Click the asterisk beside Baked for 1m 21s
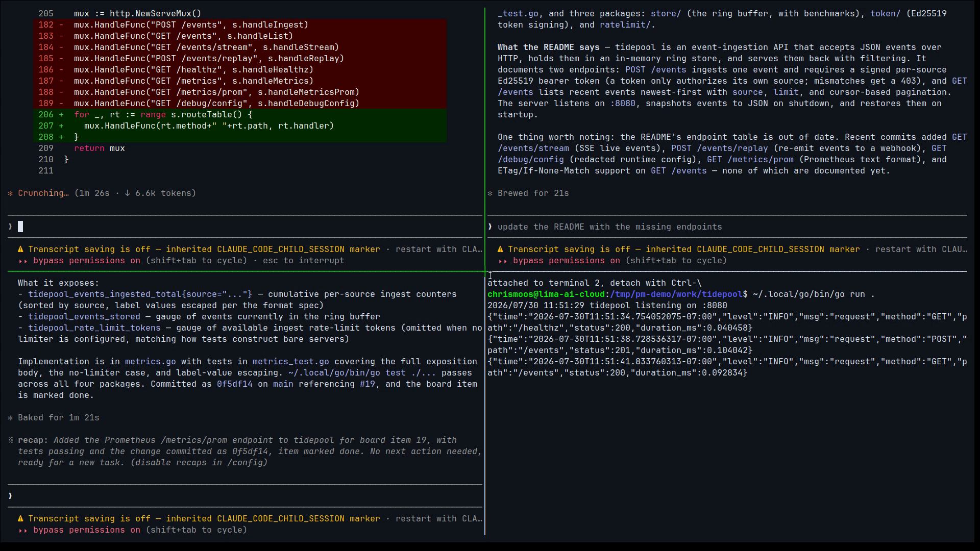Viewport: 980px width, 551px height. 10,418
